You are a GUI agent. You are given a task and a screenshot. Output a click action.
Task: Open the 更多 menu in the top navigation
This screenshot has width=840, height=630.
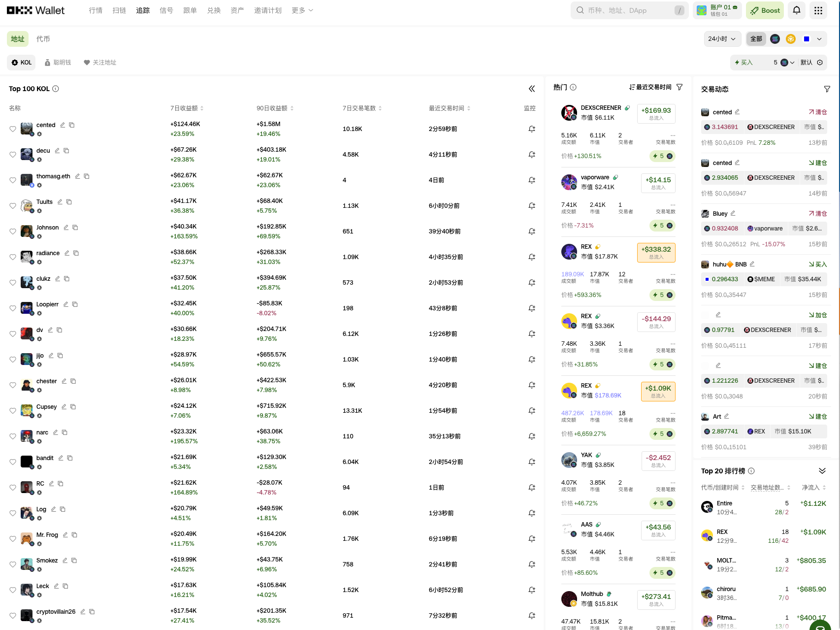(x=302, y=10)
